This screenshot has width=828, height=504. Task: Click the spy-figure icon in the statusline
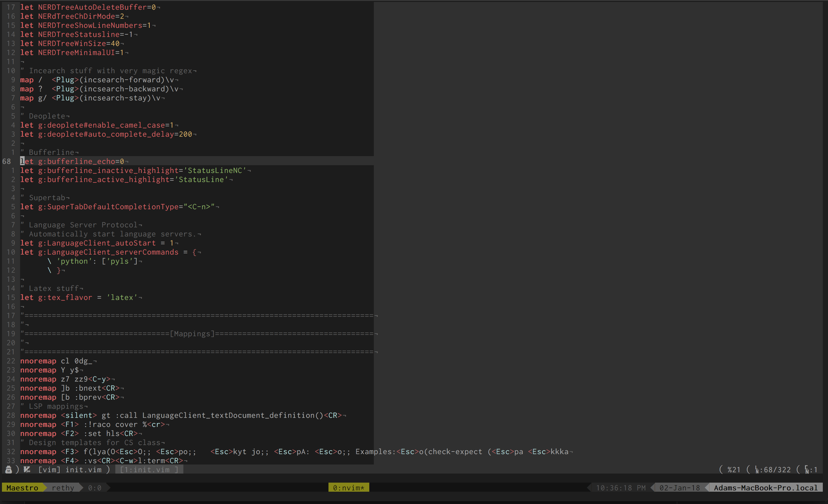tap(9, 469)
